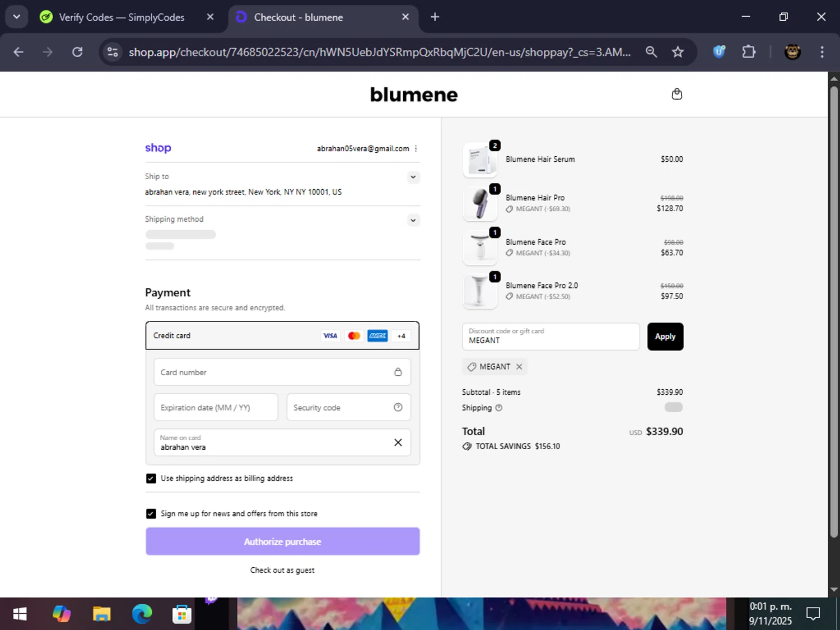840x630 pixels.
Task: Open a new browser tab
Action: pyautogui.click(x=435, y=17)
